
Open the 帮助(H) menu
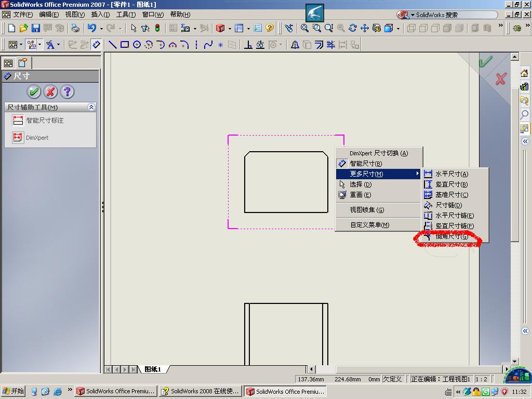pos(180,15)
